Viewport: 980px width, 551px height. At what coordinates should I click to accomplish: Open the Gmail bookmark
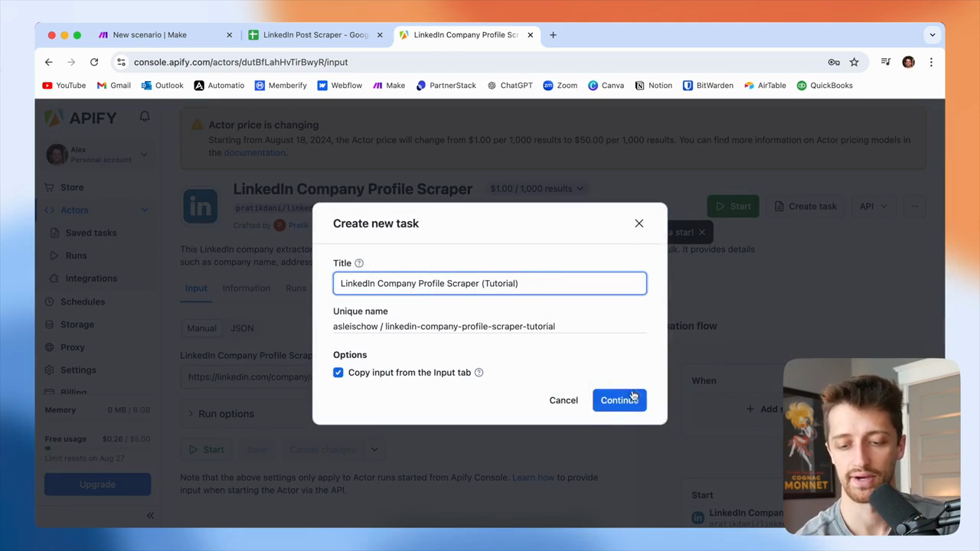point(114,86)
